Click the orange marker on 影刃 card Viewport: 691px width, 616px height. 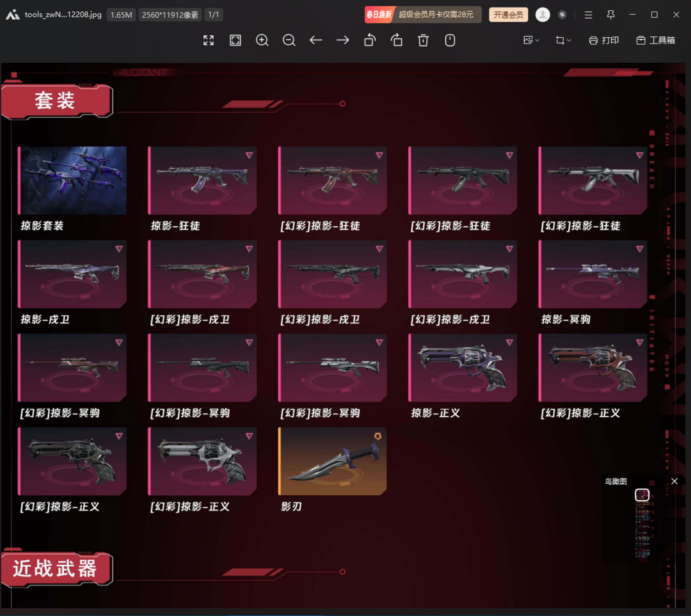tap(378, 436)
